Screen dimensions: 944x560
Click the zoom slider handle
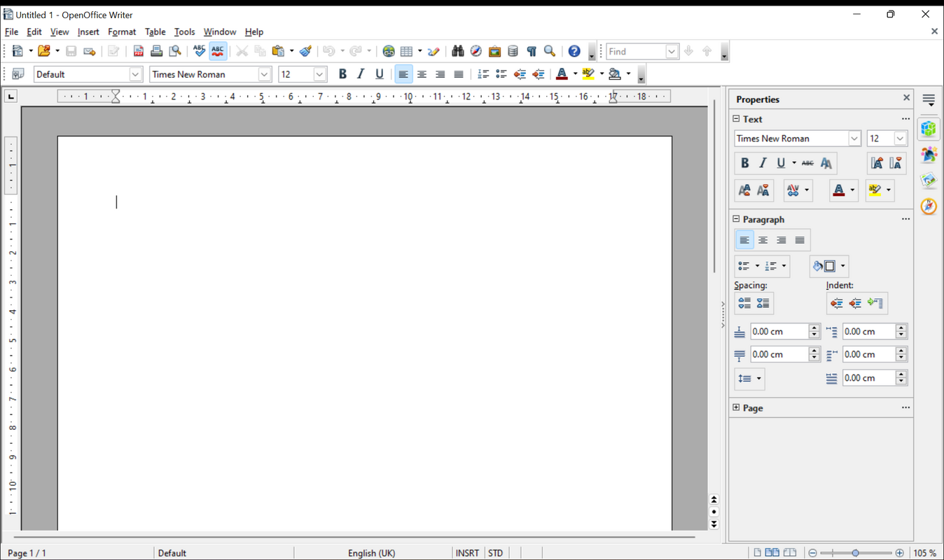click(855, 553)
